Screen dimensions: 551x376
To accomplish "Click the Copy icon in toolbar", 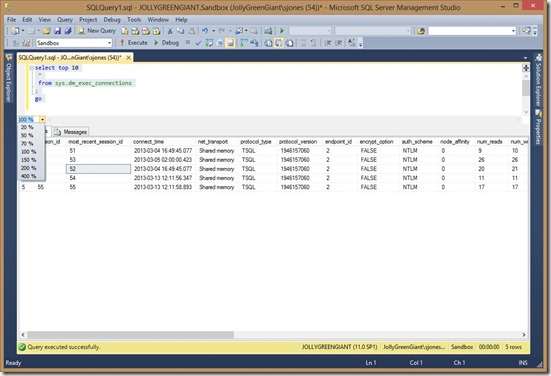I will 180,31.
